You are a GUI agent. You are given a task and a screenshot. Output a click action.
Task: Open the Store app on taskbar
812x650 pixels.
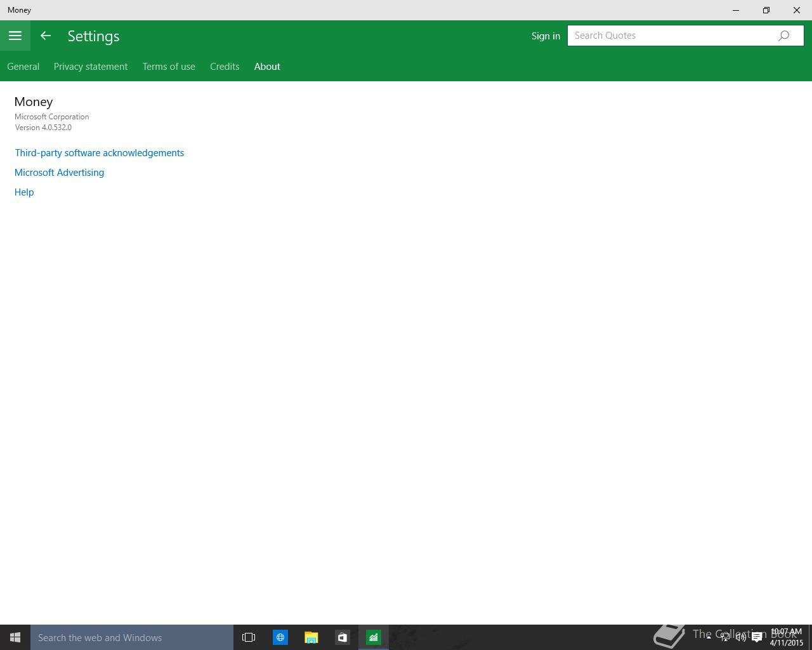tap(342, 637)
